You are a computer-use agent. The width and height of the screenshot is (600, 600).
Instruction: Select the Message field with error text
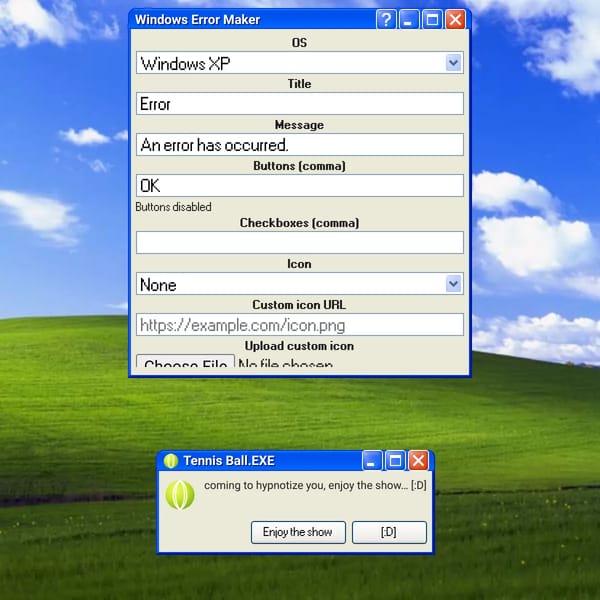[x=300, y=145]
